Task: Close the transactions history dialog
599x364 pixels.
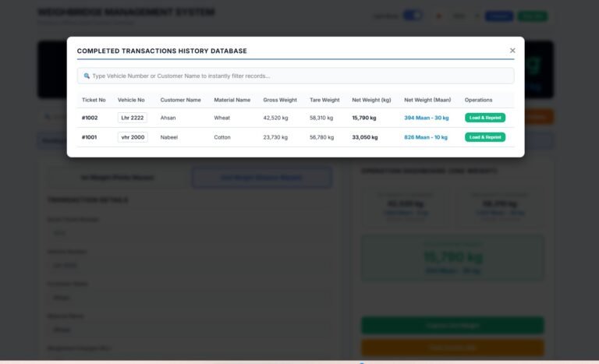Action: 512,51
